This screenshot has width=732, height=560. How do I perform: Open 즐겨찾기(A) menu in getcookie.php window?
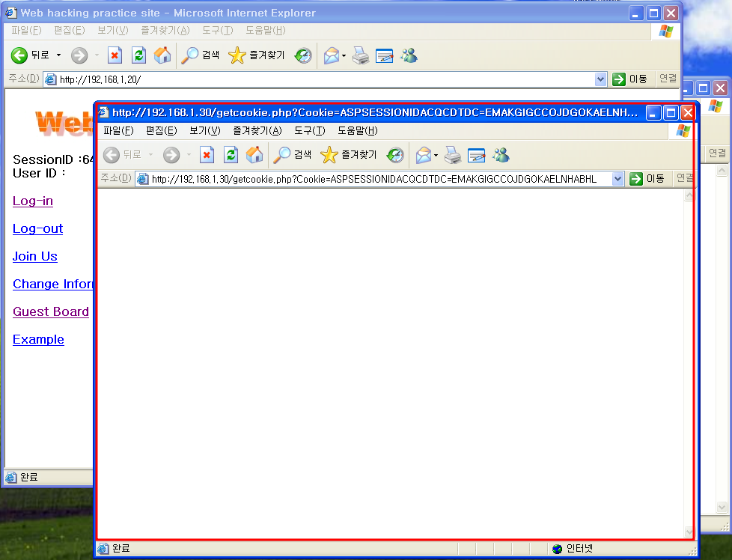pyautogui.click(x=257, y=131)
